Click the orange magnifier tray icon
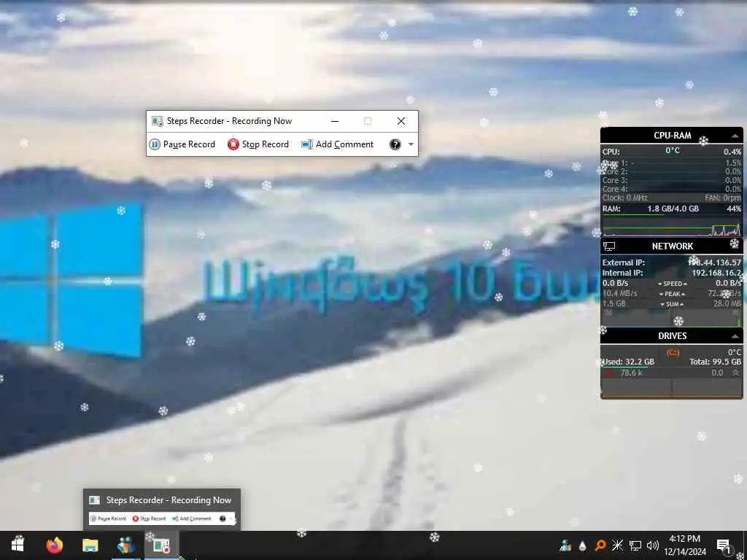The image size is (747, 560). pos(600,545)
